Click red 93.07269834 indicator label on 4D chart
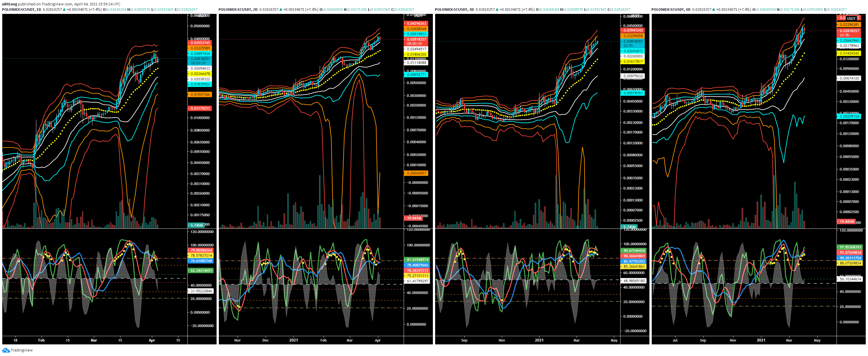Viewport: 868px width, 356px height. click(850, 253)
